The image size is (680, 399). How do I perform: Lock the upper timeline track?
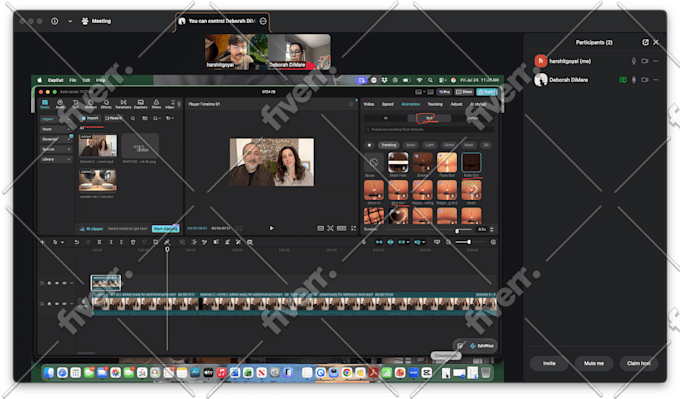click(x=49, y=283)
